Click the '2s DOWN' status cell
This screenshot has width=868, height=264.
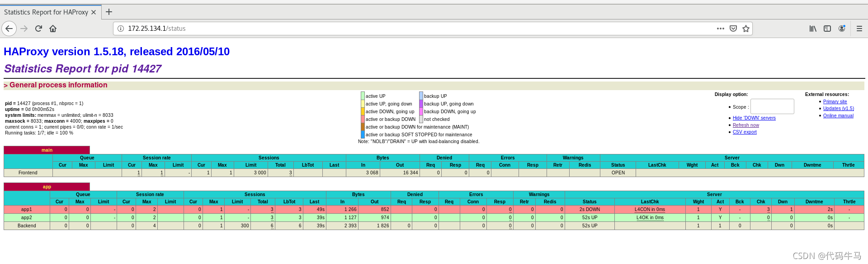590,210
